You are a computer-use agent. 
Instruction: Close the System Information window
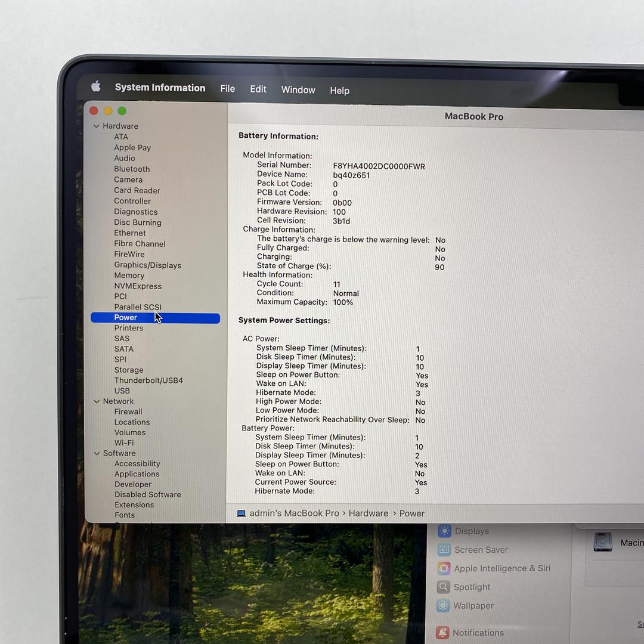click(x=94, y=110)
